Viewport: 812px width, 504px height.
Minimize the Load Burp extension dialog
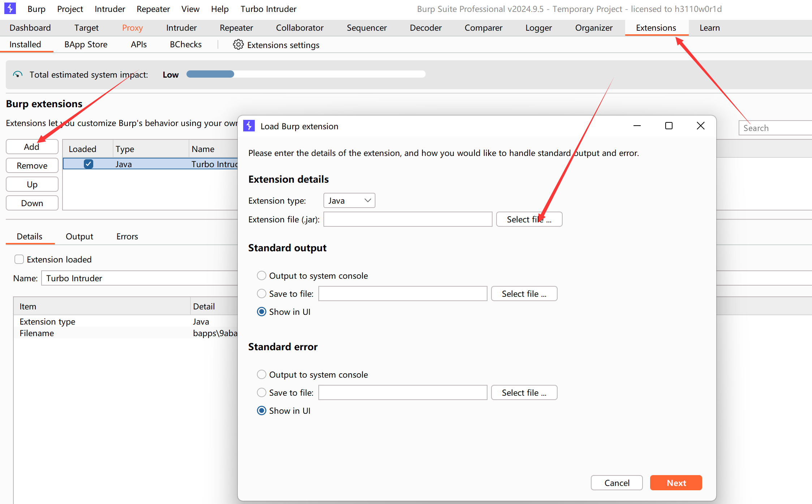click(637, 126)
